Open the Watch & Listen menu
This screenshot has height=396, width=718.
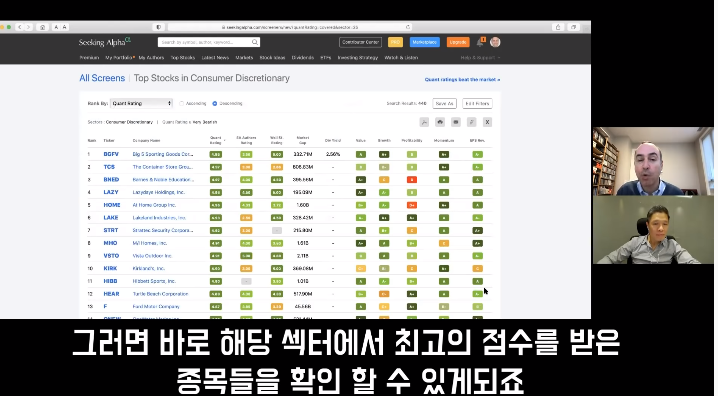pyautogui.click(x=401, y=58)
